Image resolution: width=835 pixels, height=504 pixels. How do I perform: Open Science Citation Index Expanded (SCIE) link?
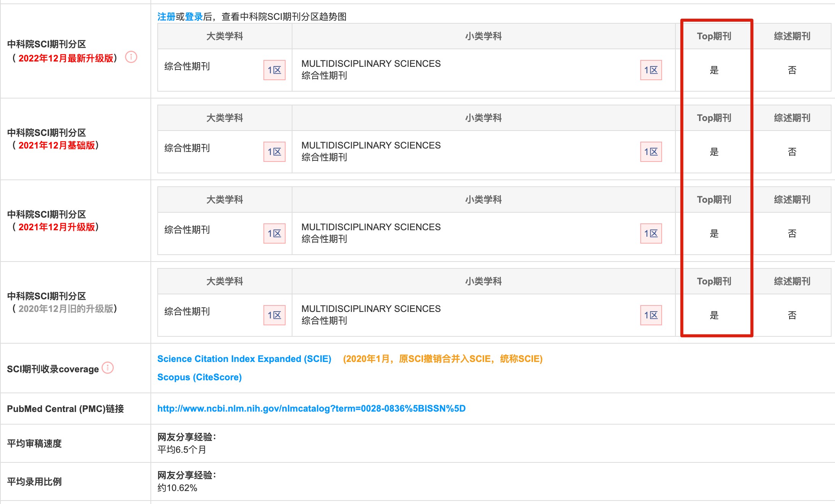click(x=244, y=359)
